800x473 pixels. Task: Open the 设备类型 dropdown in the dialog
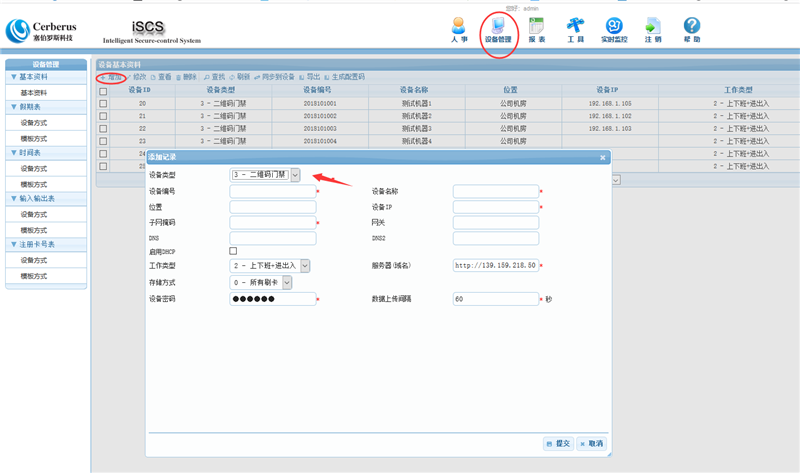click(295, 175)
